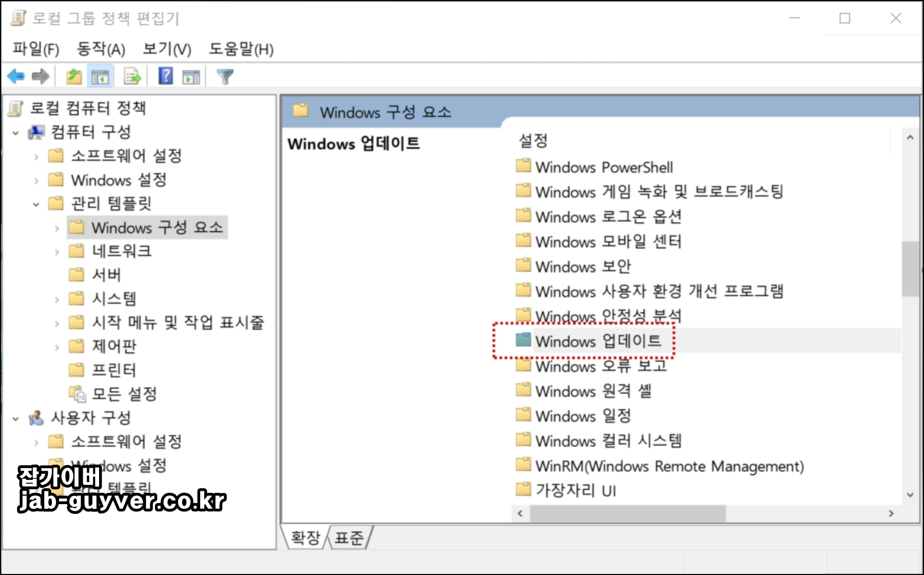Expand the 네트워크 tree node
Viewport: 924px width, 575px height.
coord(57,252)
